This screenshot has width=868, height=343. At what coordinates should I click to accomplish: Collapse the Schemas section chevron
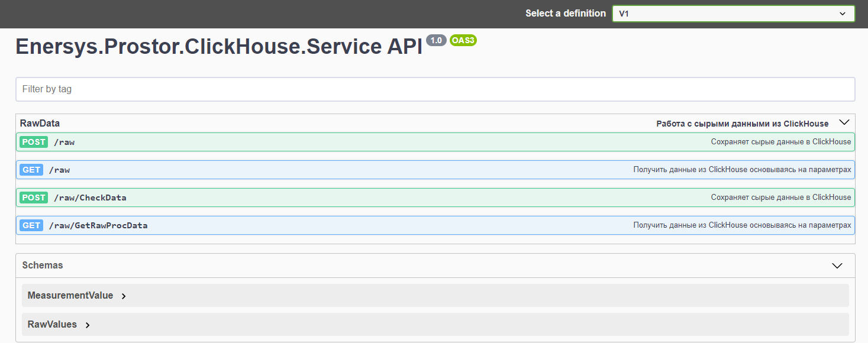tap(837, 266)
